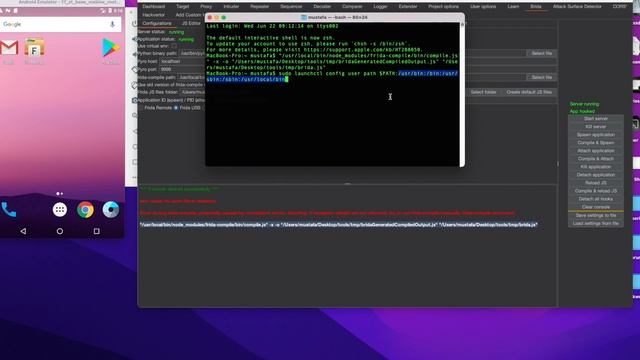Click the Attach application button
640x360 pixels.
coord(596,151)
